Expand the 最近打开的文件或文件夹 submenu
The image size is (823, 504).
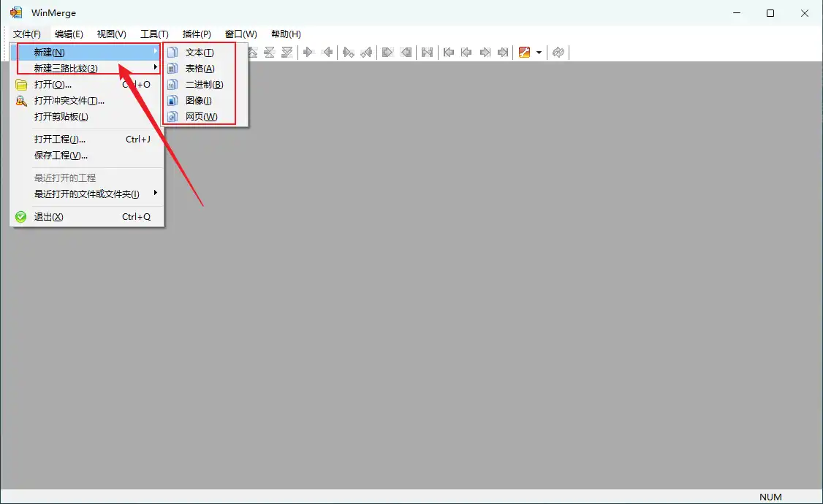(88, 194)
